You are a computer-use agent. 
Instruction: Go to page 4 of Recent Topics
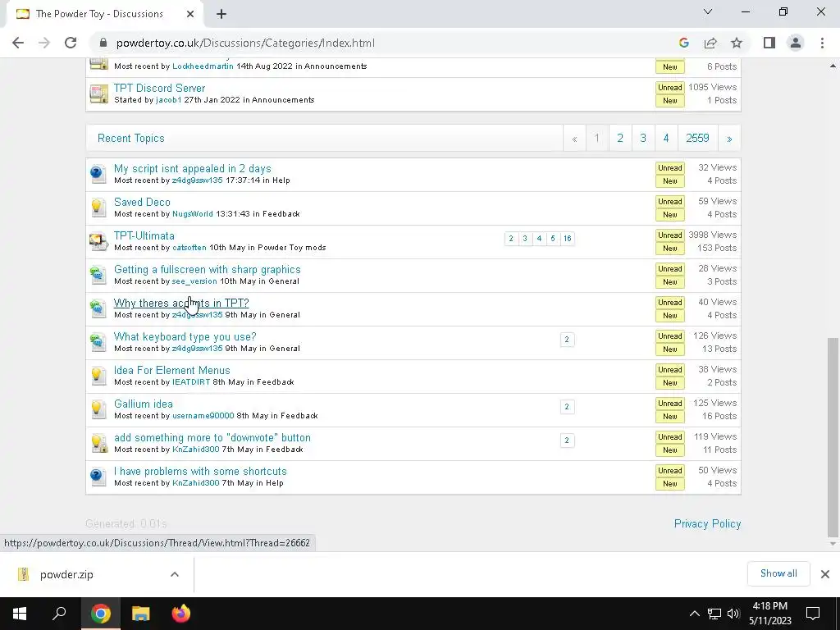point(666,138)
